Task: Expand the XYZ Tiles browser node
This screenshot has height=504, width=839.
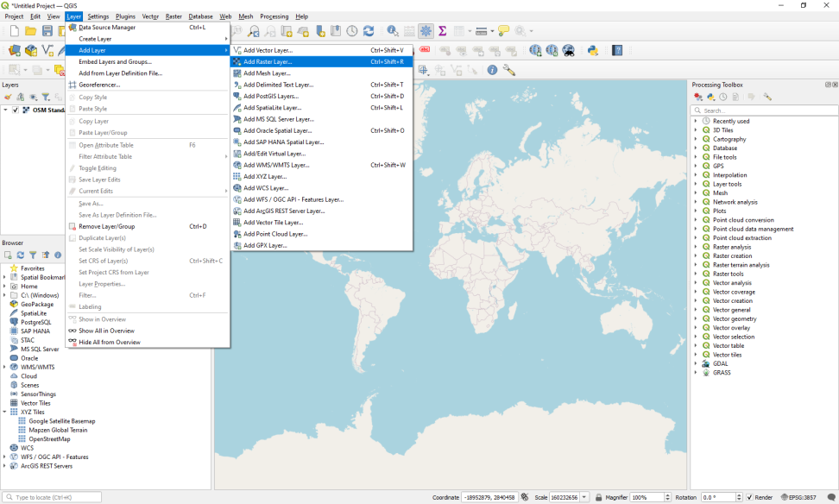Action: [5, 412]
